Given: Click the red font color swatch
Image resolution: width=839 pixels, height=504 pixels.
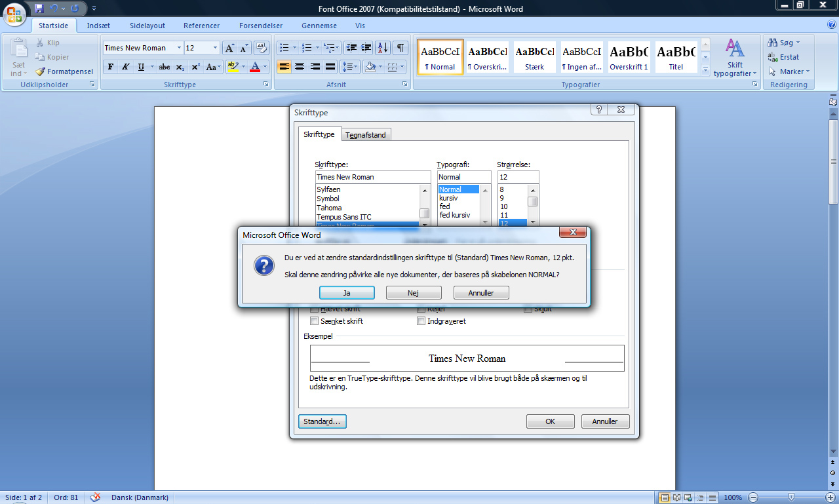Looking at the screenshot, I should coord(255,67).
